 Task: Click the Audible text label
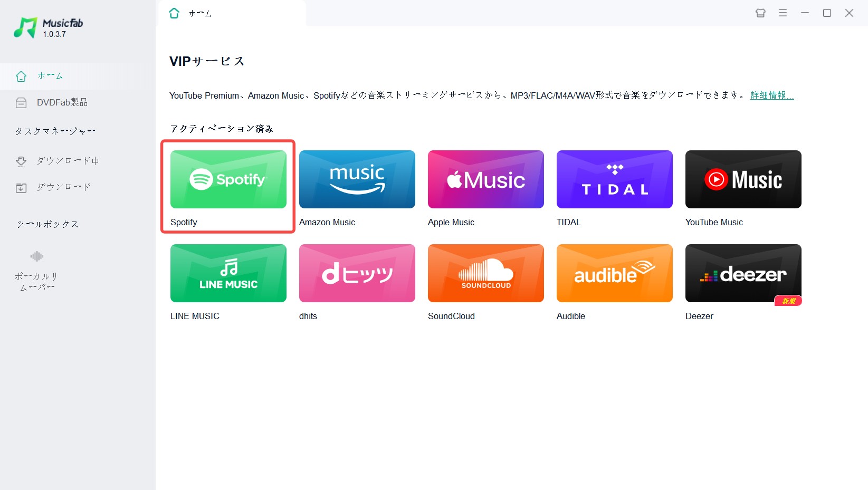571,316
